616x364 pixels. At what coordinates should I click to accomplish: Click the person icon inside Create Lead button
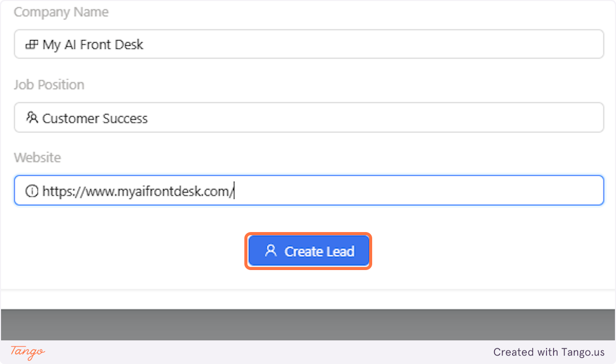click(x=270, y=251)
